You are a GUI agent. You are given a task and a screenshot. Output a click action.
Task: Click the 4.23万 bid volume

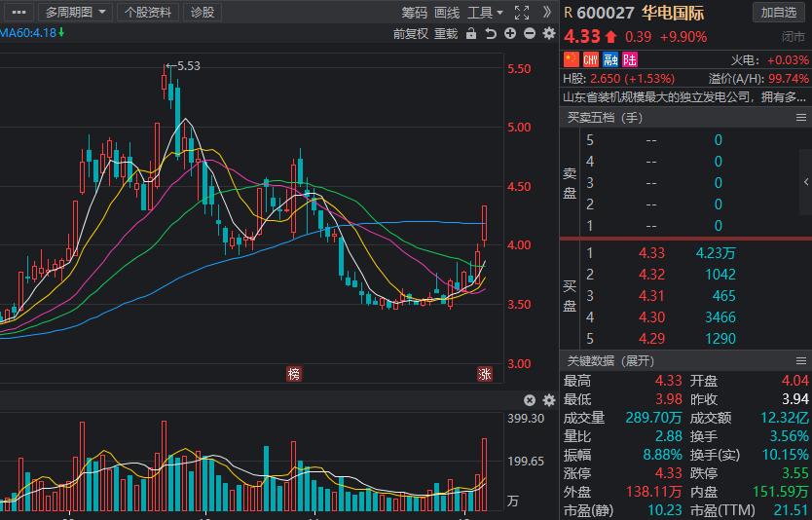(x=716, y=253)
